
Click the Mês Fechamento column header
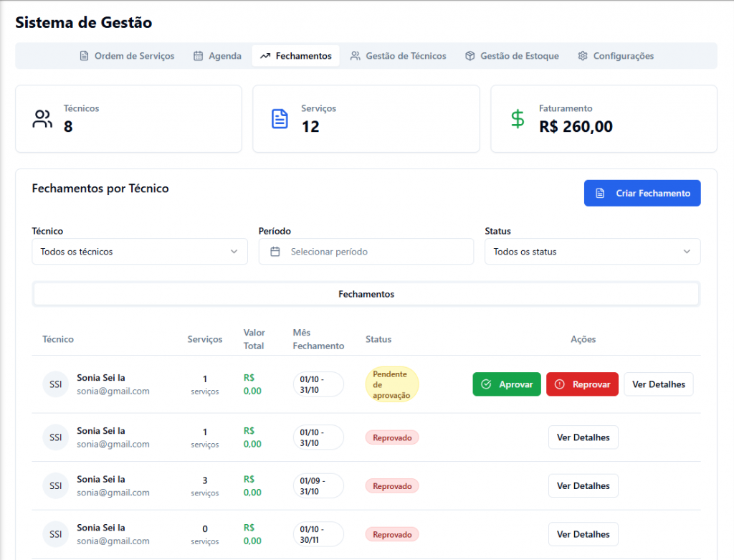[318, 339]
